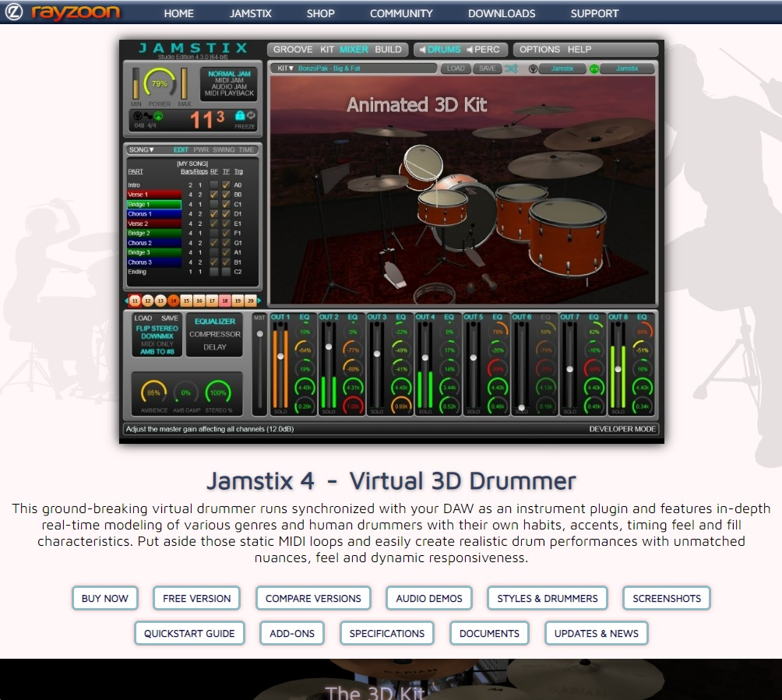
Task: Expand the KIT dropdown selector
Action: (x=286, y=69)
